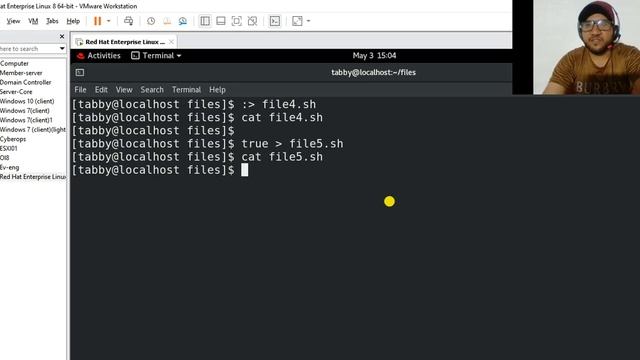This screenshot has height=360, width=640.
Task: Open the VMware Help menu
Action: 73,21
